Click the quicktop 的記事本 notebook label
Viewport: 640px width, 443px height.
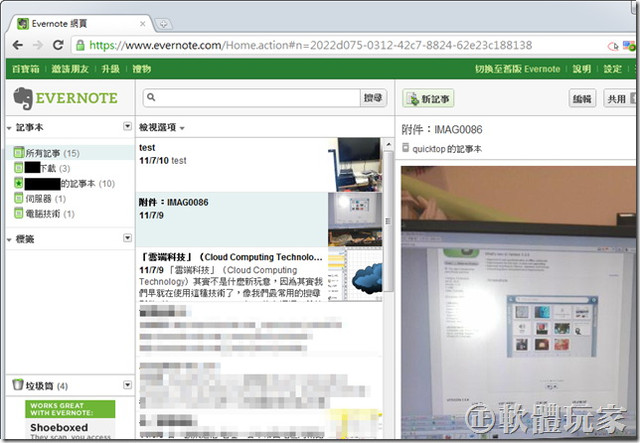[447, 149]
